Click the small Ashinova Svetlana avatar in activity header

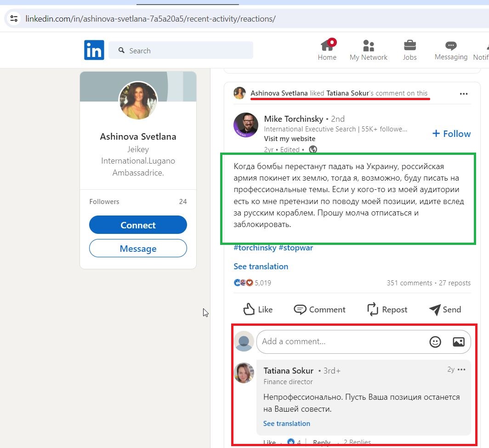pos(239,93)
